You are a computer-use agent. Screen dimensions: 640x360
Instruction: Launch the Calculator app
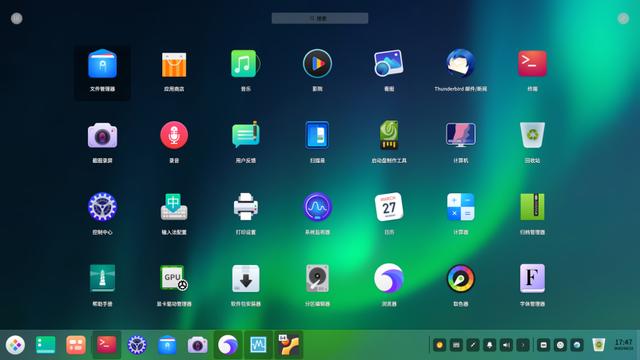(460, 207)
